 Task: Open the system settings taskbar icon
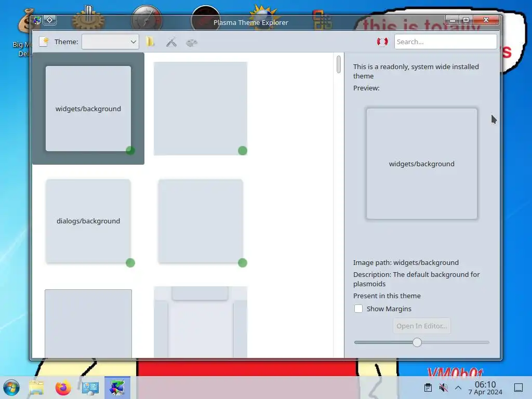90,388
